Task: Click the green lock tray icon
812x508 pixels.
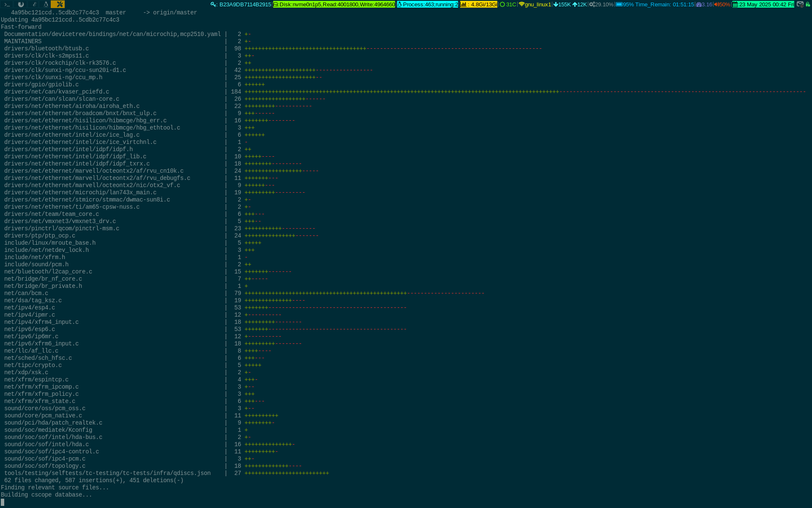Action: 808,4
